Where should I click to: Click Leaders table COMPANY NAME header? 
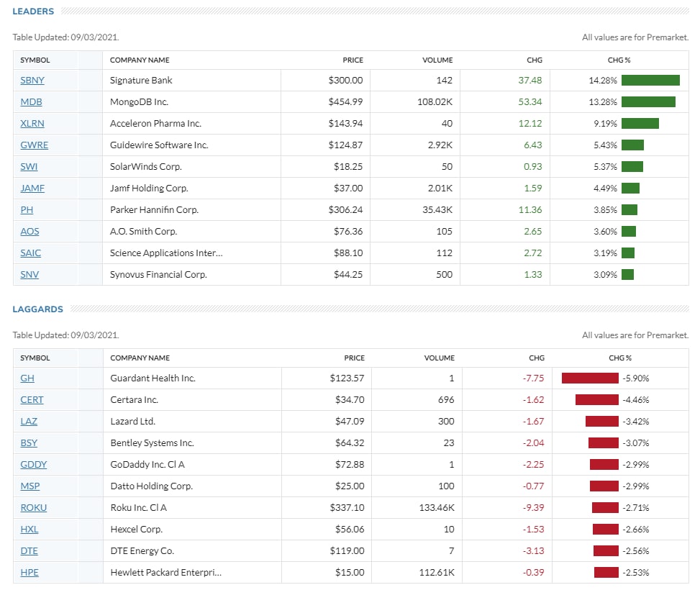point(140,60)
